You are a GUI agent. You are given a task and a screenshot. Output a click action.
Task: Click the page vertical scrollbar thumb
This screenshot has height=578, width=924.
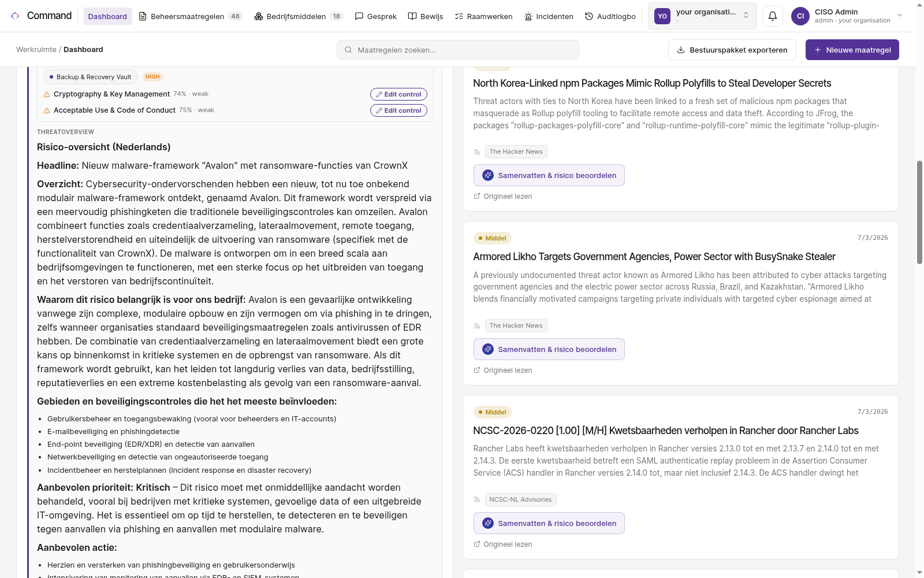pos(919,213)
